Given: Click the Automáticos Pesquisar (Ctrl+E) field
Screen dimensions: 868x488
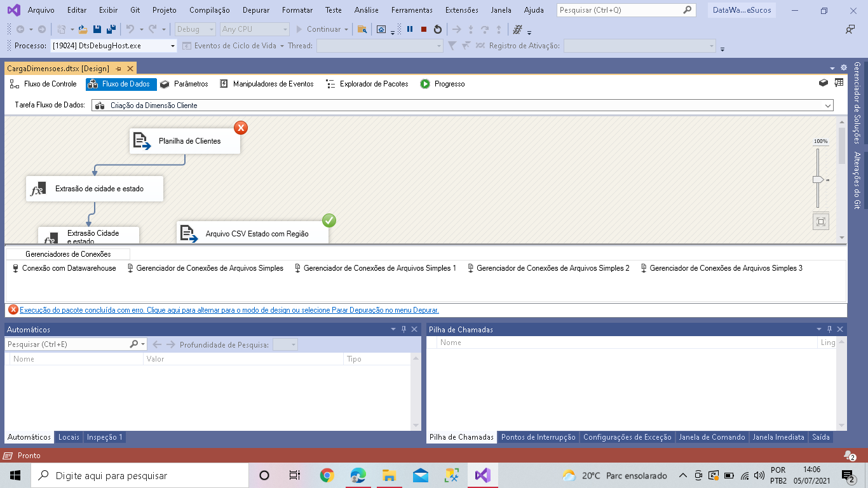Looking at the screenshot, I should pyautogui.click(x=67, y=344).
